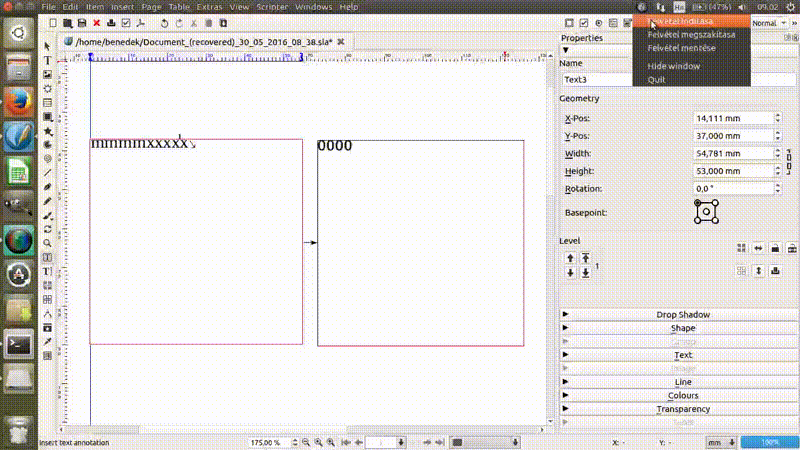Select the arrow Select Item tool

pos(47,46)
